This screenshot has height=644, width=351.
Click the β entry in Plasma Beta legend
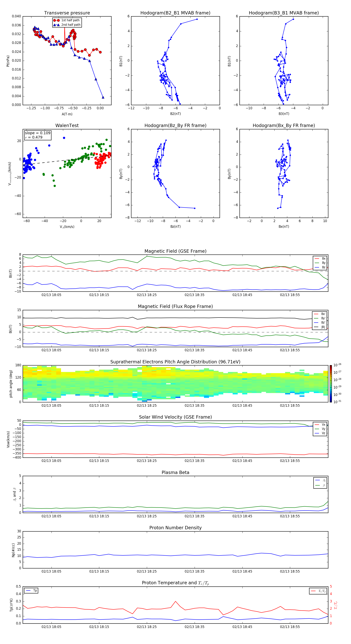(x=320, y=485)
